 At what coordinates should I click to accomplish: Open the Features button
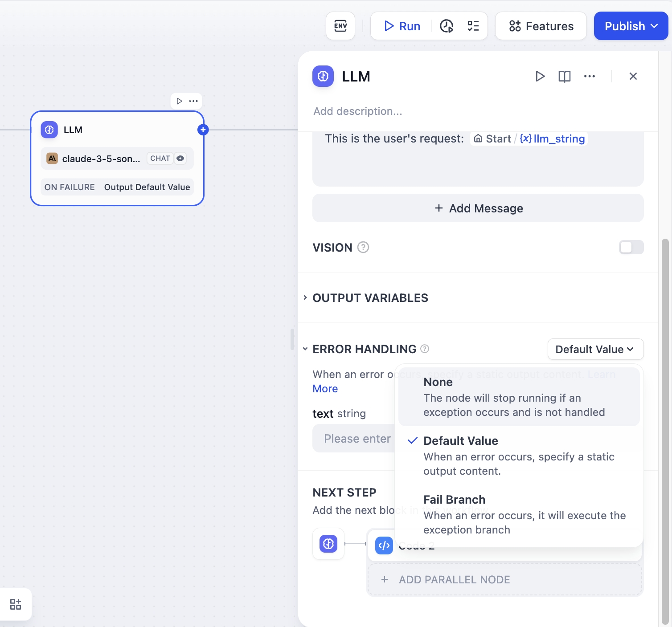click(x=541, y=26)
